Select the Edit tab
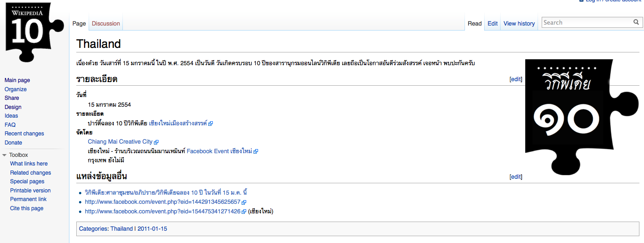The image size is (644, 243). 492,24
